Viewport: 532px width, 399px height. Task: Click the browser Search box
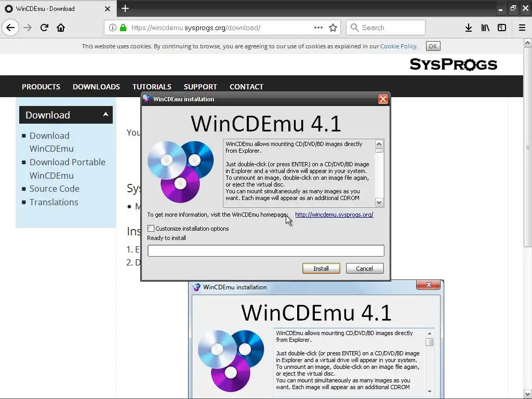[386, 28]
